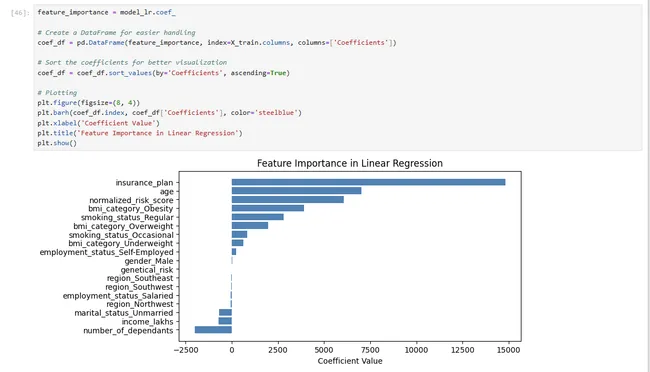Click the x-axis tick label '0'
This screenshot has width=650, height=372.
point(232,350)
